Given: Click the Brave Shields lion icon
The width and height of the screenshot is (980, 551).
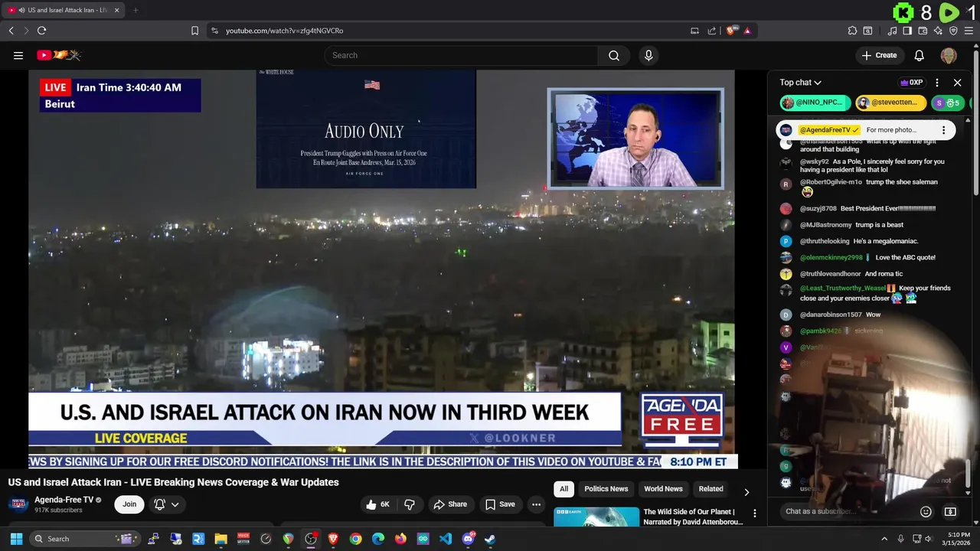Looking at the screenshot, I should pyautogui.click(x=732, y=31).
